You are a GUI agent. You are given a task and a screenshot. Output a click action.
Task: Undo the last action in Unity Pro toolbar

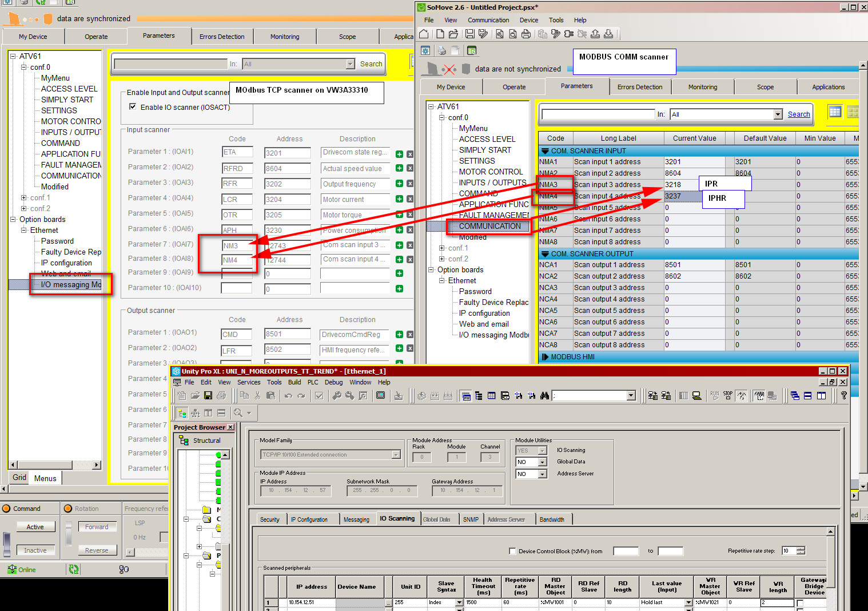[288, 395]
